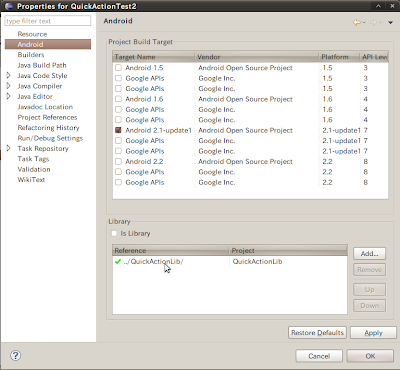400x370 pixels.
Task: Expand the Java Code Style node
Action: [x=9, y=75]
